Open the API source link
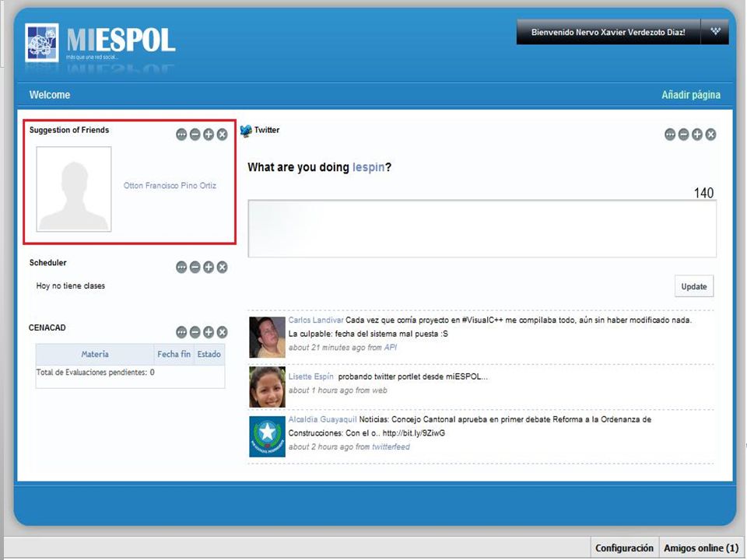This screenshot has height=560, width=747. (x=391, y=348)
